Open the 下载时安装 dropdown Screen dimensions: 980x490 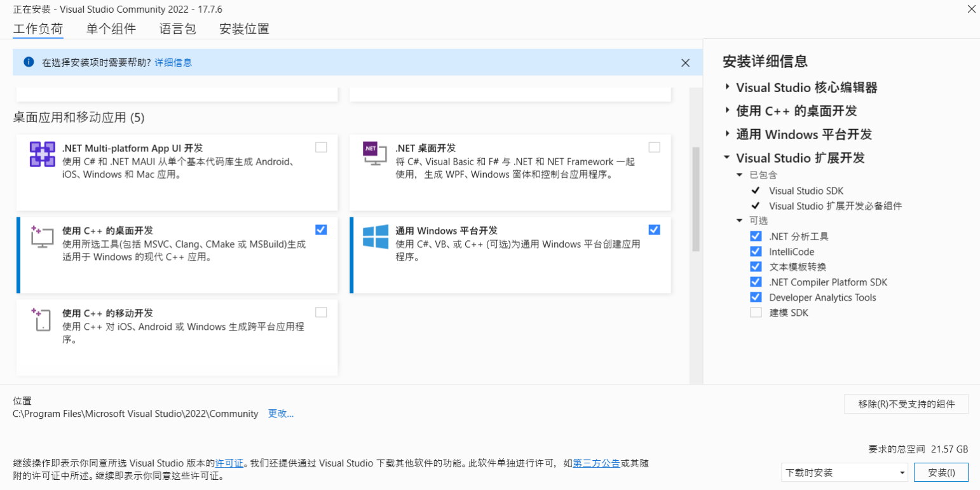(x=845, y=473)
